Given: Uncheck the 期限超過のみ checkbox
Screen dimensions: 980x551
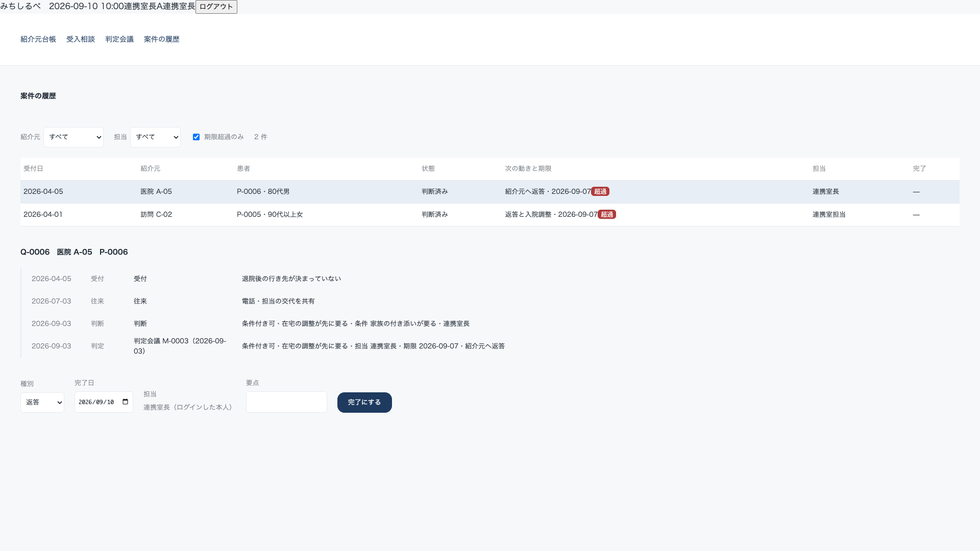Looking at the screenshot, I should [196, 137].
